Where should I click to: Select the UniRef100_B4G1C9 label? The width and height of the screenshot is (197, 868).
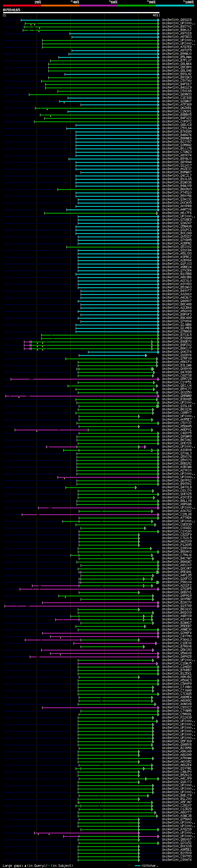click(177, 87)
